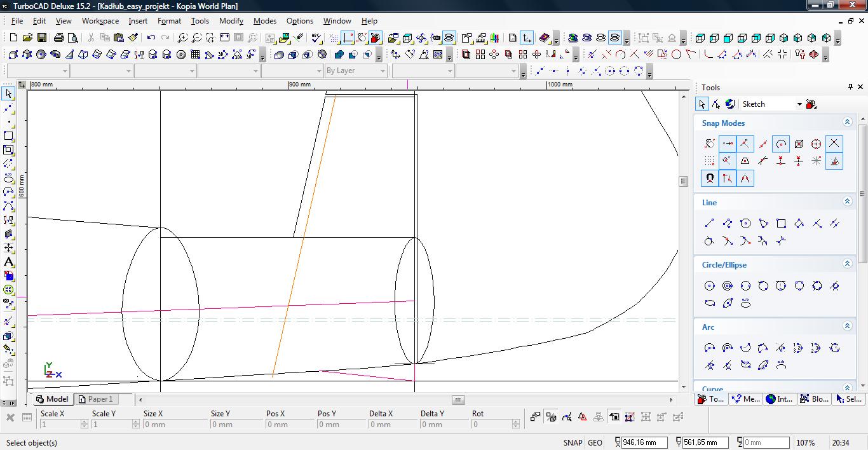This screenshot has height=450, width=868.
Task: Open the Modify menu
Action: tap(231, 21)
